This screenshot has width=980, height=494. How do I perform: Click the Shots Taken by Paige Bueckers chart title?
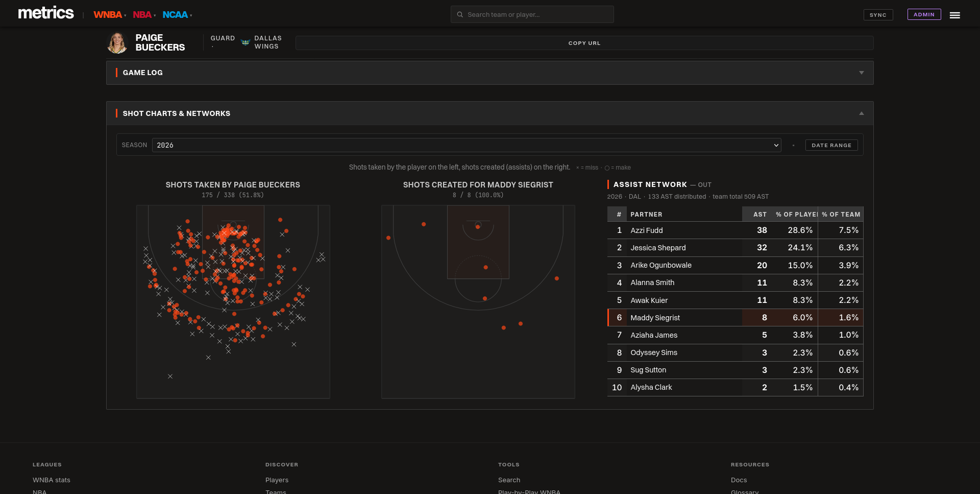point(233,185)
